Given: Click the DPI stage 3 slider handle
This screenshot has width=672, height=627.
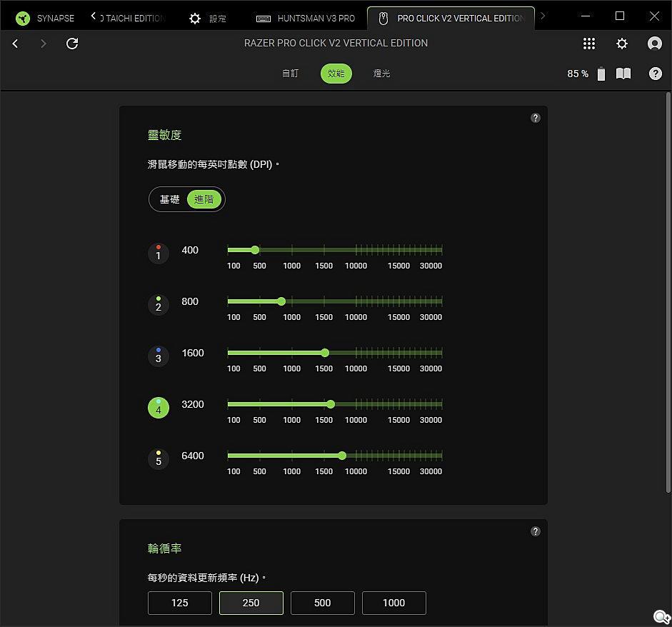Looking at the screenshot, I should 325,353.
